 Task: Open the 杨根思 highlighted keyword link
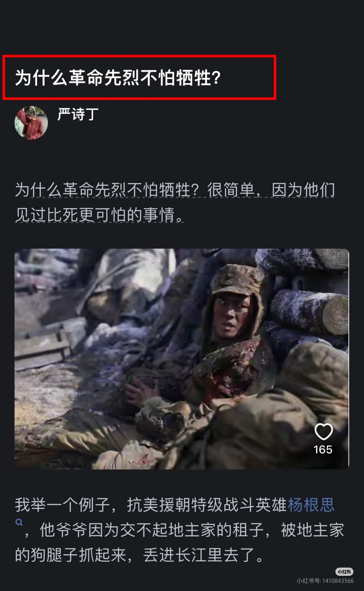tap(311, 505)
